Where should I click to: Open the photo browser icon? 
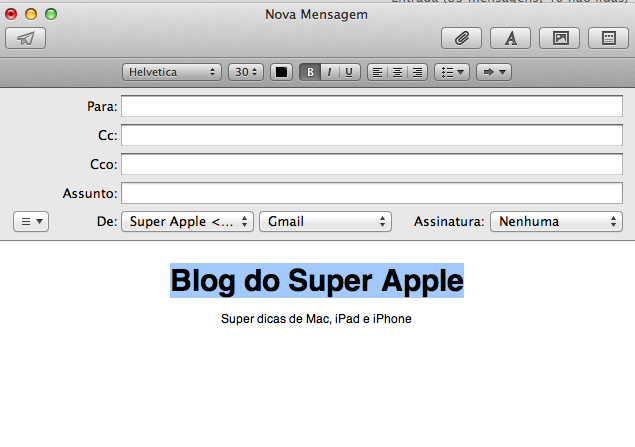tap(559, 39)
